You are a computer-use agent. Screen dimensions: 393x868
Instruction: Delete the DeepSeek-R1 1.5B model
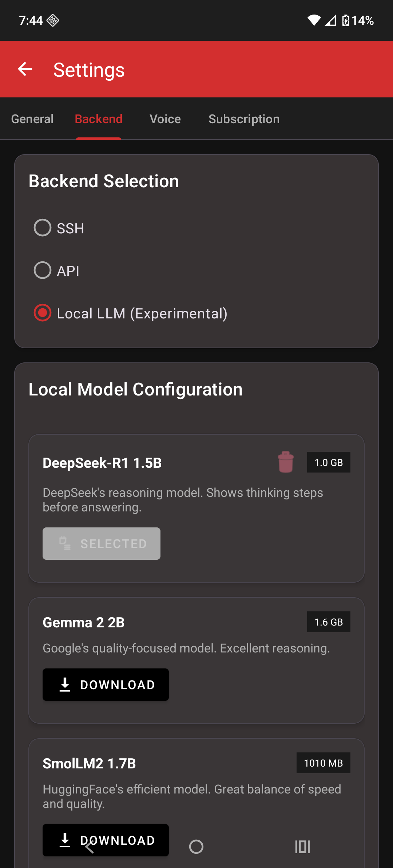coord(286,462)
